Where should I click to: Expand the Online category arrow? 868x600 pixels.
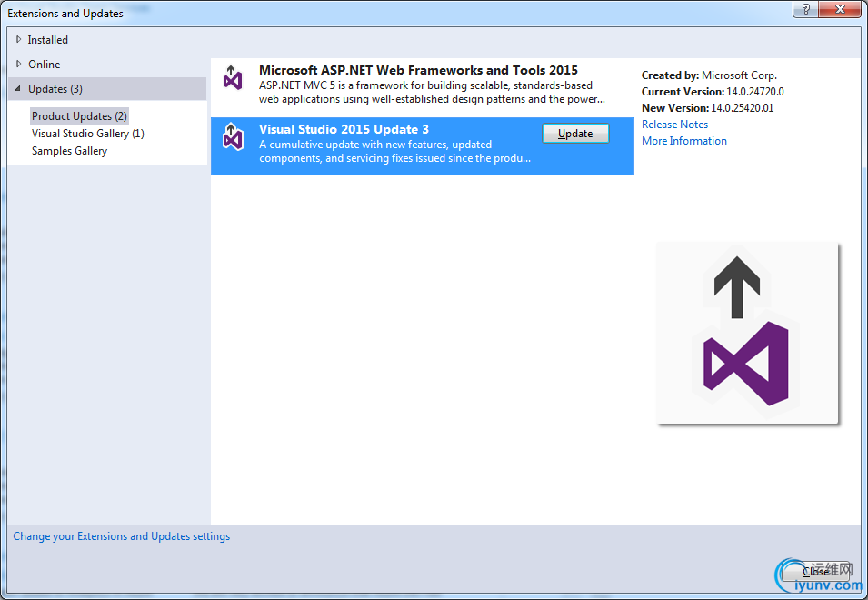[18, 64]
